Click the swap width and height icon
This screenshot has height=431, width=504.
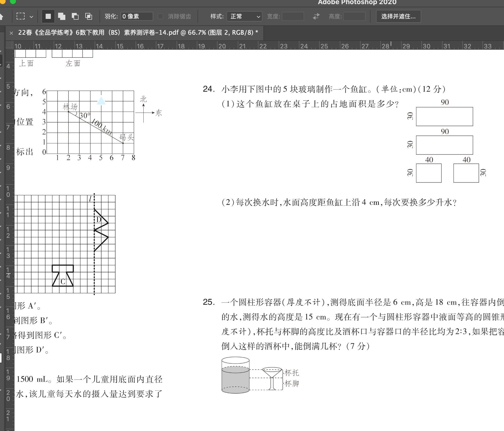click(x=316, y=16)
